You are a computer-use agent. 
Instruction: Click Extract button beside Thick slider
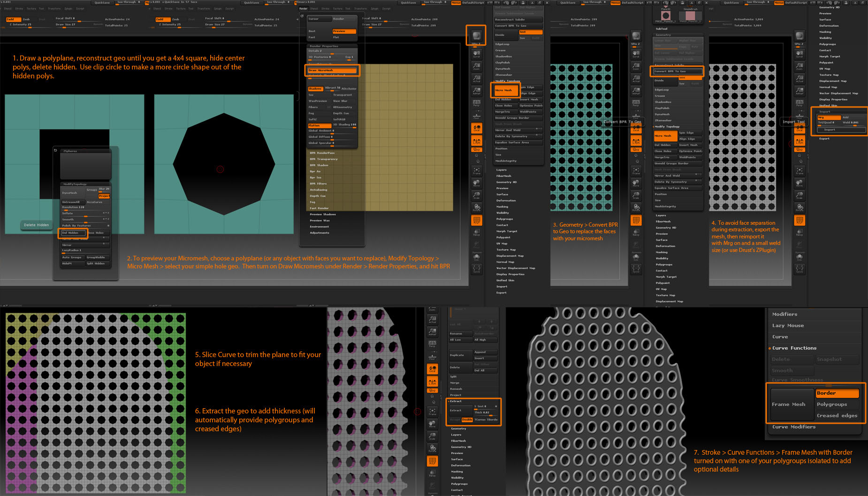pyautogui.click(x=461, y=410)
